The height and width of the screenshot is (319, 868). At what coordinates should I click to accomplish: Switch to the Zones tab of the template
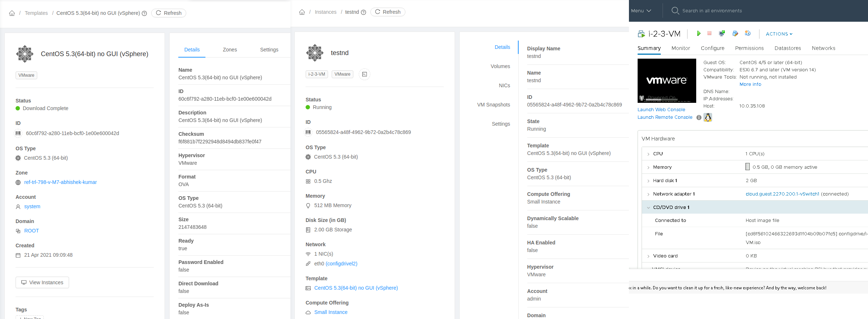coord(230,50)
